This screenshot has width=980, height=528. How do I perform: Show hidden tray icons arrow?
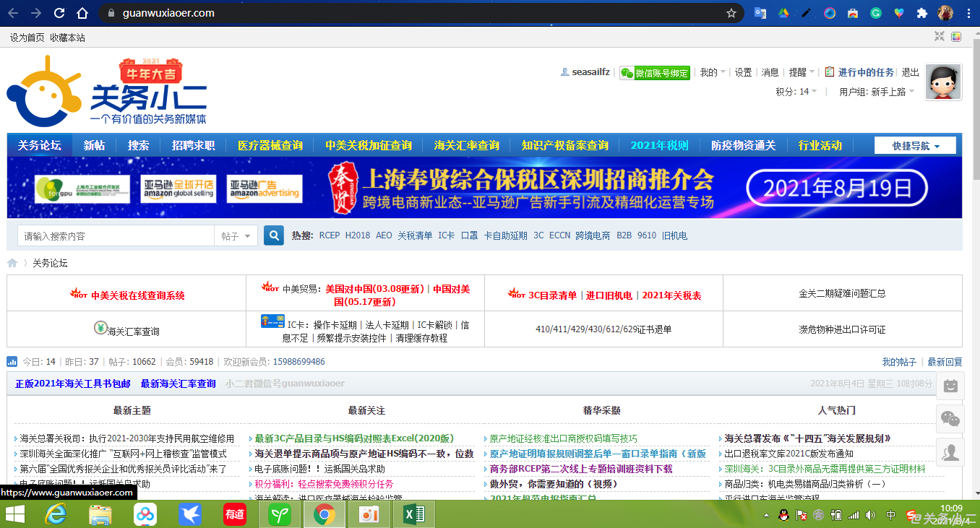766,516
